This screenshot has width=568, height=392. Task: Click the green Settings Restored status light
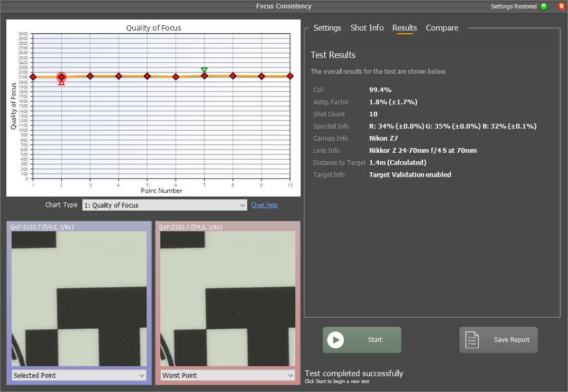(544, 6)
